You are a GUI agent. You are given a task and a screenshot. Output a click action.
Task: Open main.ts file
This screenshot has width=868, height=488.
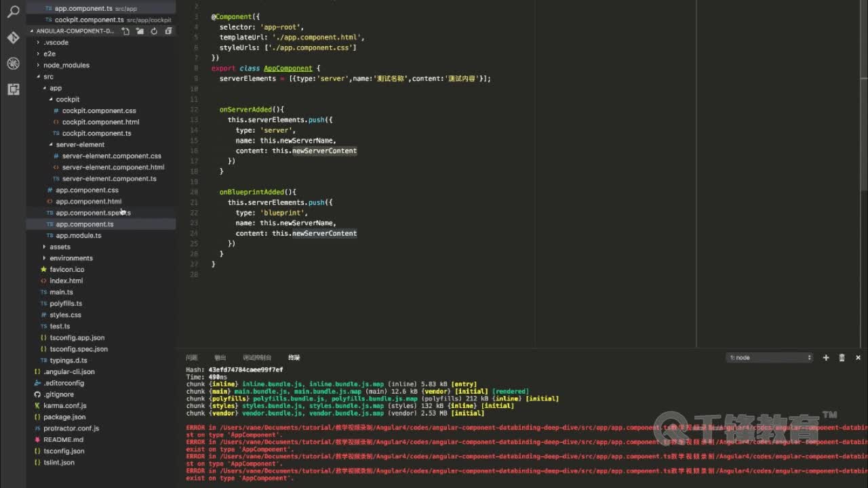click(x=61, y=292)
